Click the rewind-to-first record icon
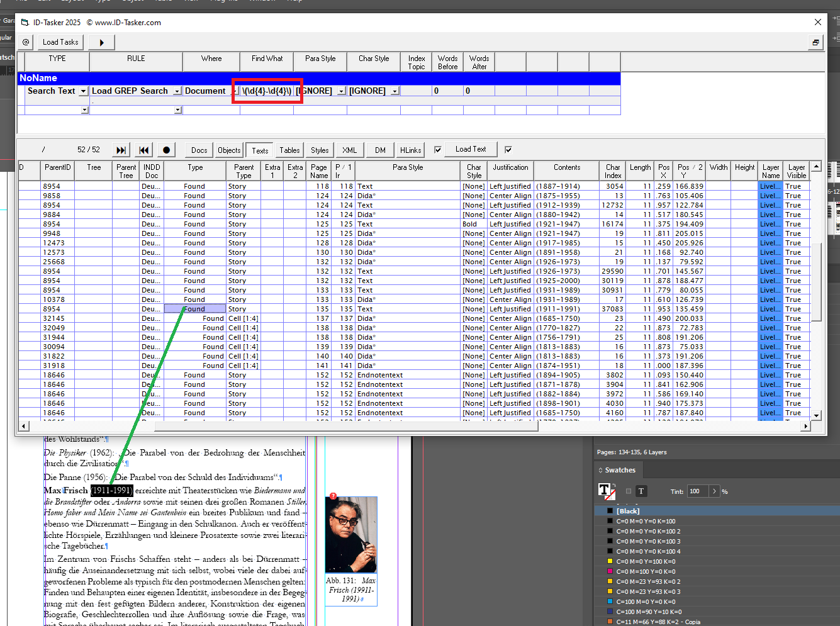Viewport: 840px width, 626px height. [x=143, y=149]
